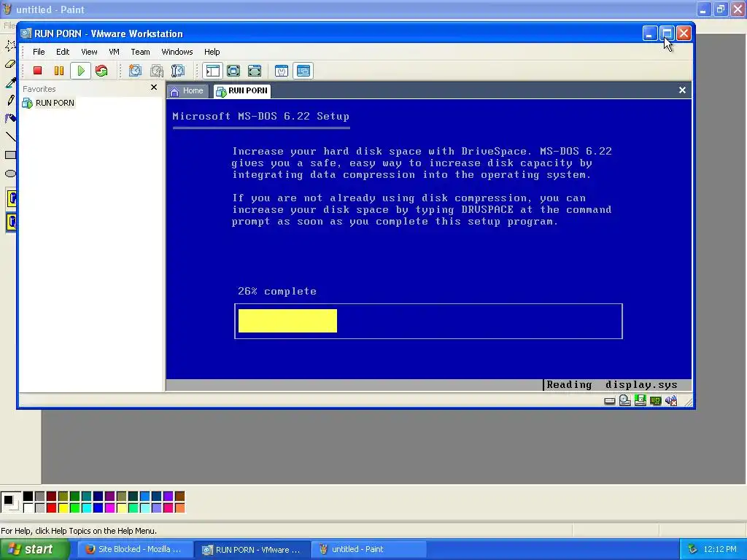Click the red Power Off stop icon

point(38,71)
